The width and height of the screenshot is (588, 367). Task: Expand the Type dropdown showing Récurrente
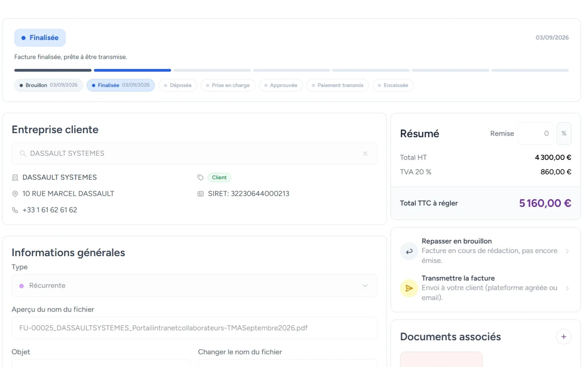tap(194, 286)
